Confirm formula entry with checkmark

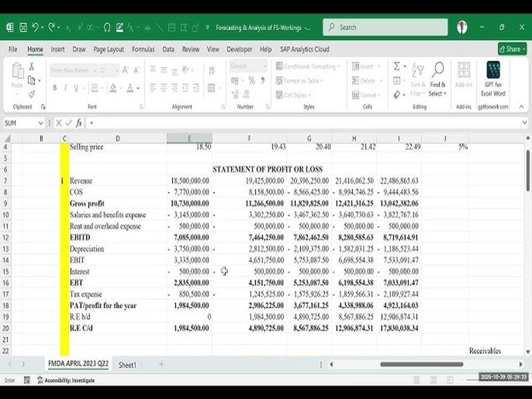pos(69,123)
